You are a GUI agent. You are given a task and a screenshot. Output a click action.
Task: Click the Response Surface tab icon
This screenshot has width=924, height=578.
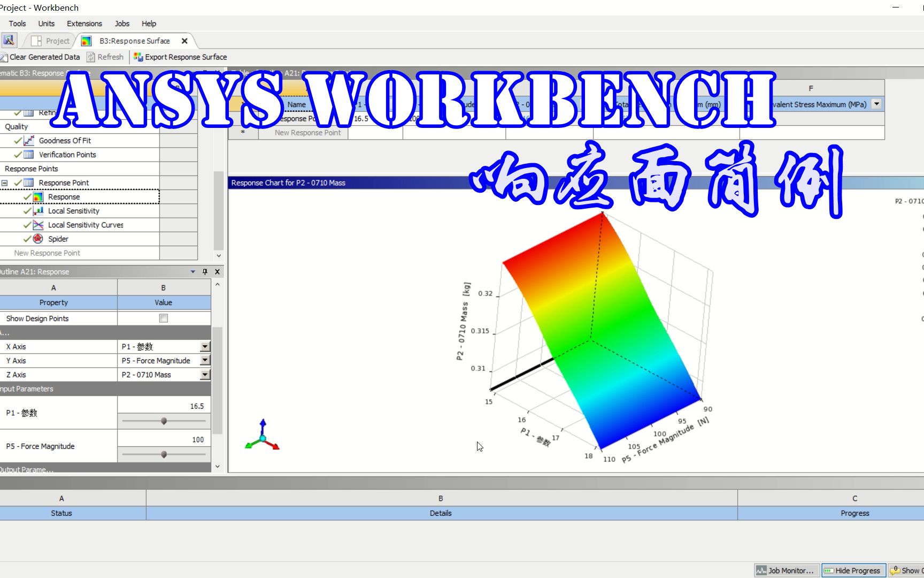click(86, 41)
